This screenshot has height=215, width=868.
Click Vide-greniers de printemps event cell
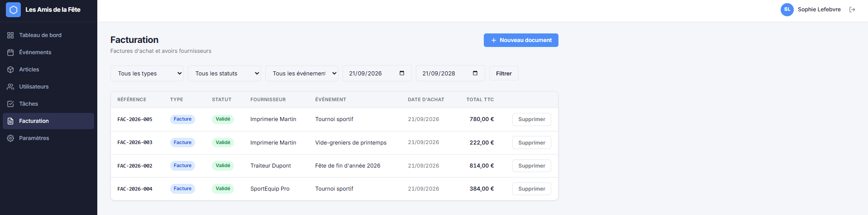[x=351, y=143]
